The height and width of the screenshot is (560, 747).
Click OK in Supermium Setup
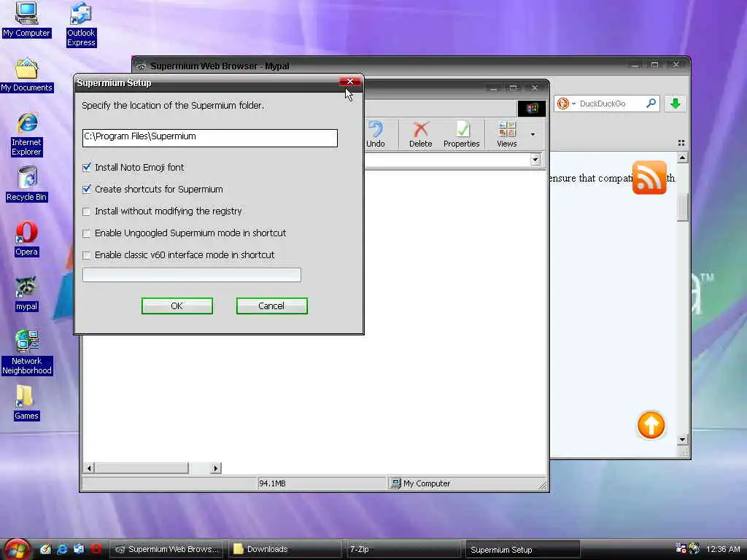pyautogui.click(x=177, y=306)
